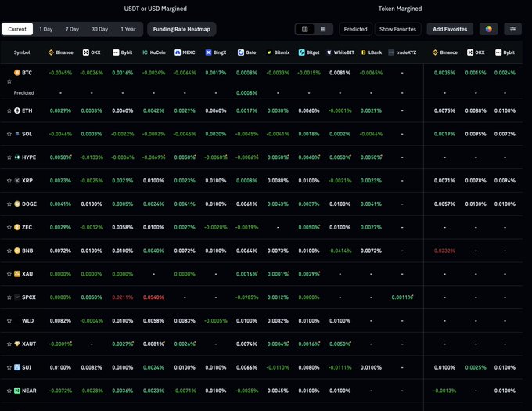The image size is (532, 411).
Task: Click the XRP coin icon
Action: click(17, 181)
